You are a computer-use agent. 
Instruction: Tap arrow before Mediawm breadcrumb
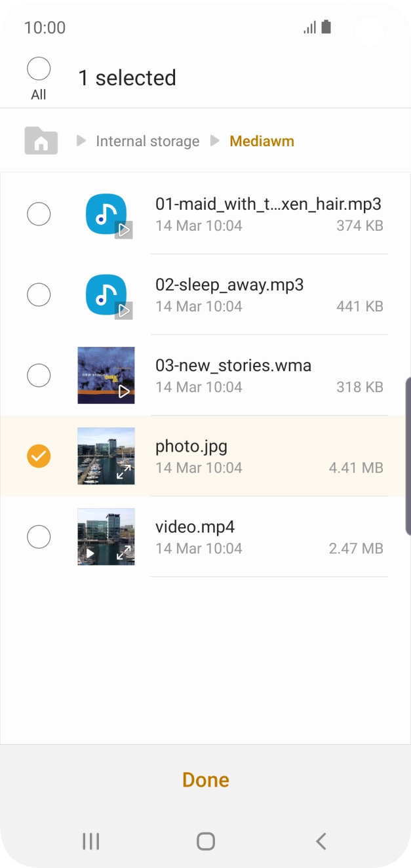(x=215, y=141)
